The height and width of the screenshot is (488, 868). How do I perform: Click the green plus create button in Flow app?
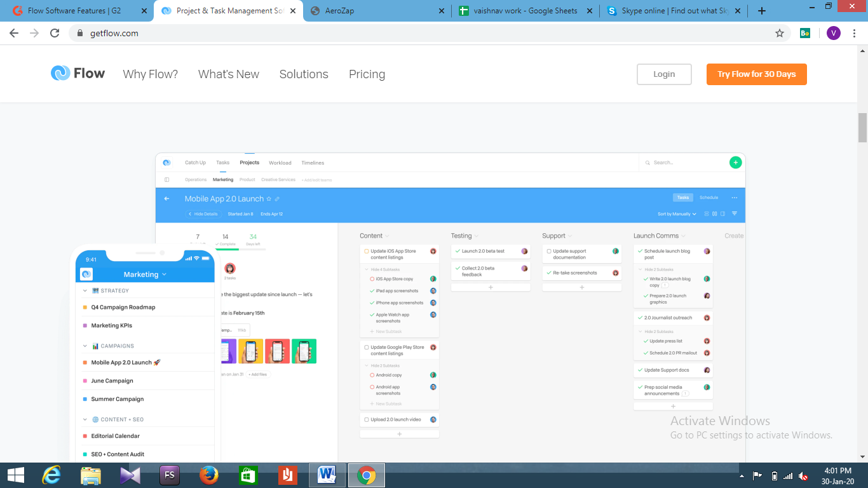tap(735, 163)
